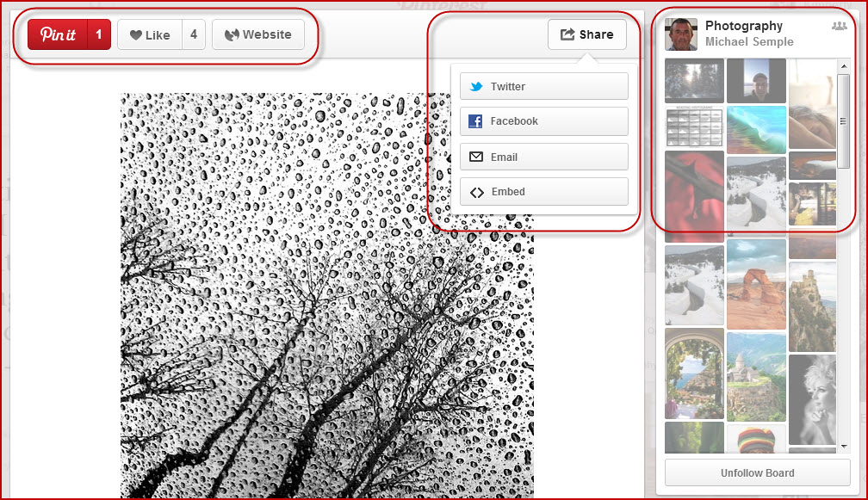Open the hilltop monastery thumbnail

(x=756, y=377)
